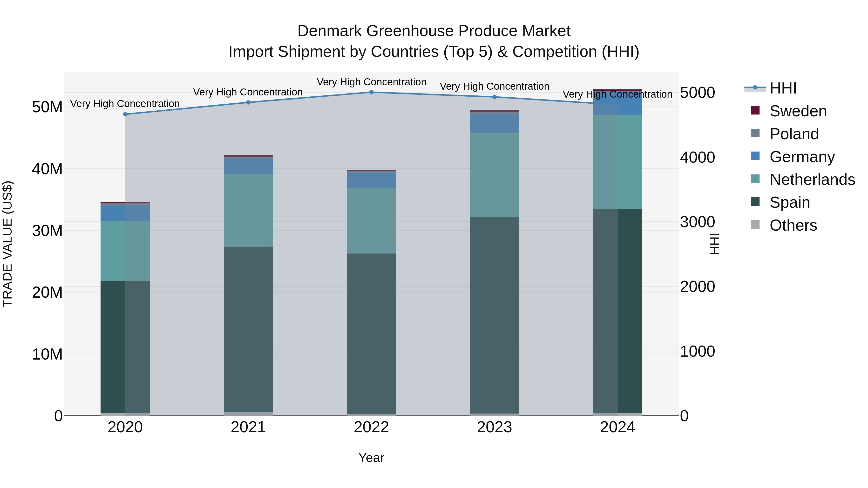868x488 pixels.
Task: Click the 'Denmark Greenhouse Produce Market' title
Action: click(x=434, y=31)
